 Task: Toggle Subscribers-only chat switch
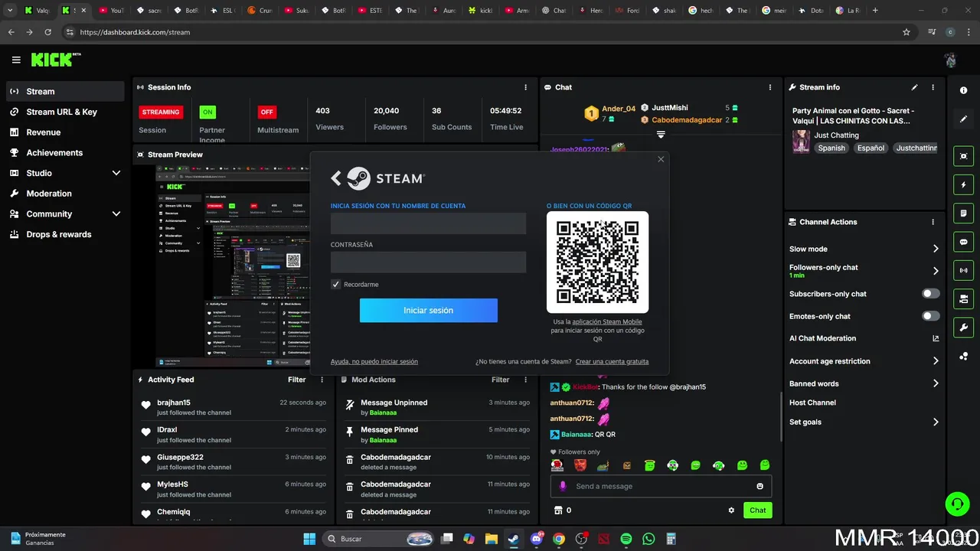pos(930,294)
